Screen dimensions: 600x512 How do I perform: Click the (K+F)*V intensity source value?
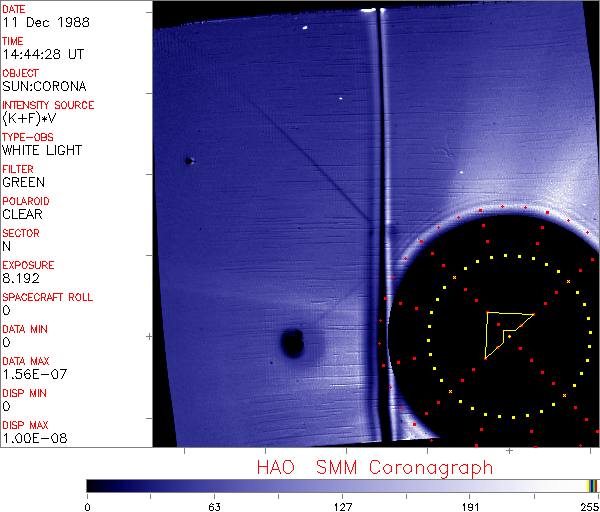pos(28,118)
